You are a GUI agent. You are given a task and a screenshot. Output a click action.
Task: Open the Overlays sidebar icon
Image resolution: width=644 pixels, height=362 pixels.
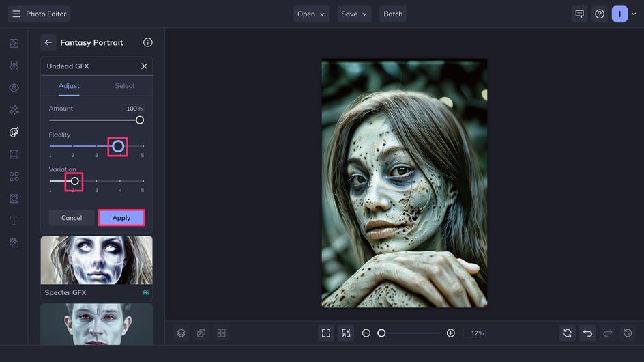coord(14,243)
